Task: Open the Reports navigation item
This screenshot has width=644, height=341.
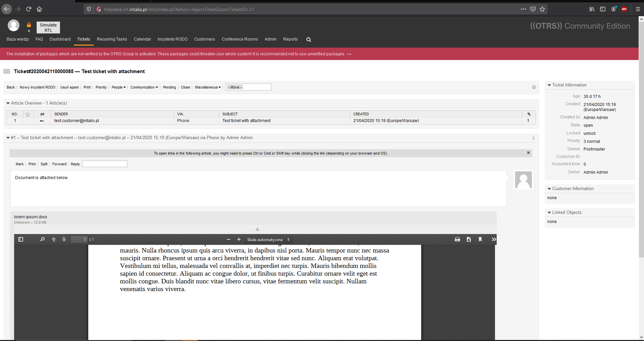Action: point(290,39)
